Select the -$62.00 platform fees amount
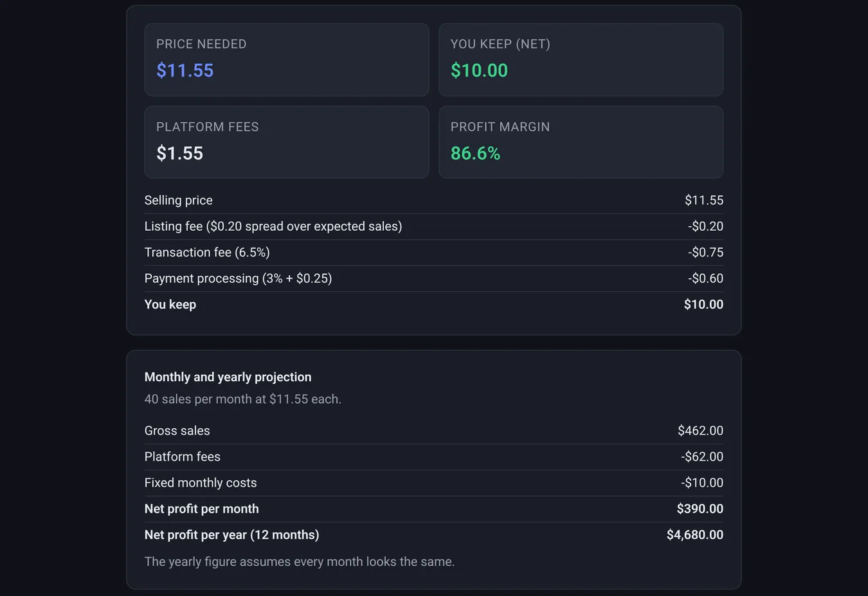868x596 pixels. [702, 456]
